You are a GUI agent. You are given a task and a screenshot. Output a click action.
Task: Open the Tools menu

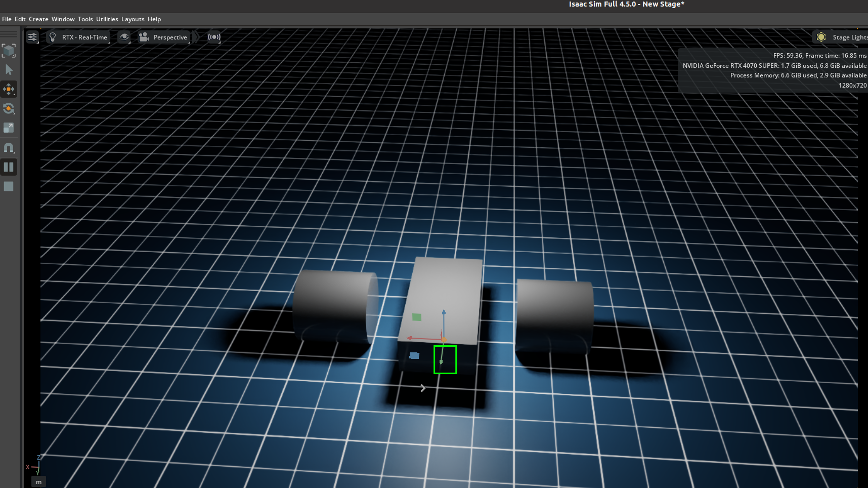pos(85,19)
